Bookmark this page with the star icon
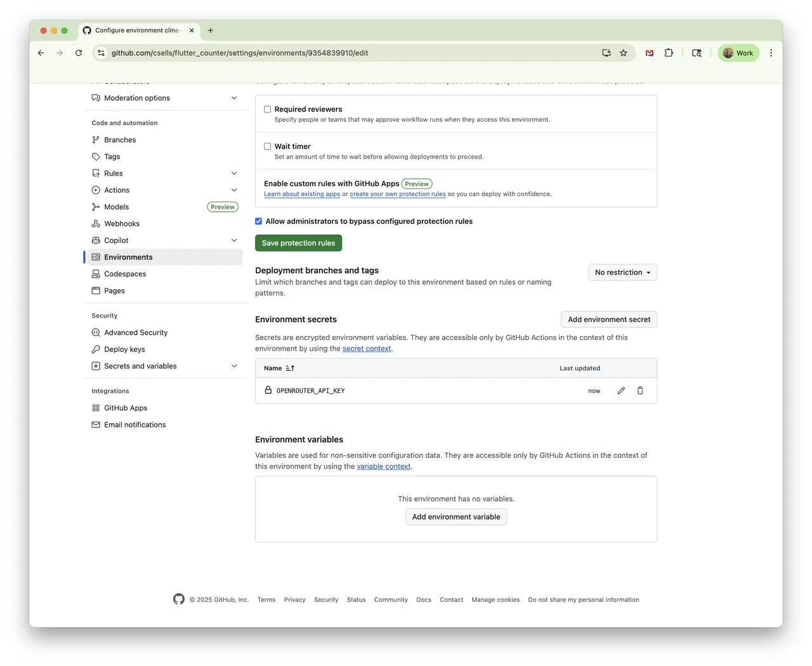Viewport: 812px width, 666px height. tap(624, 53)
